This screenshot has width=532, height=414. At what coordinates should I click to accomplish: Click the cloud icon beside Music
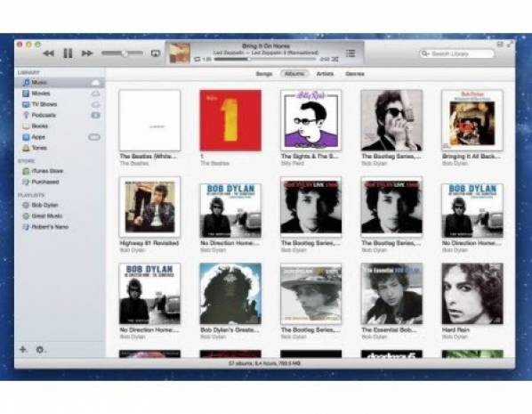coord(96,83)
